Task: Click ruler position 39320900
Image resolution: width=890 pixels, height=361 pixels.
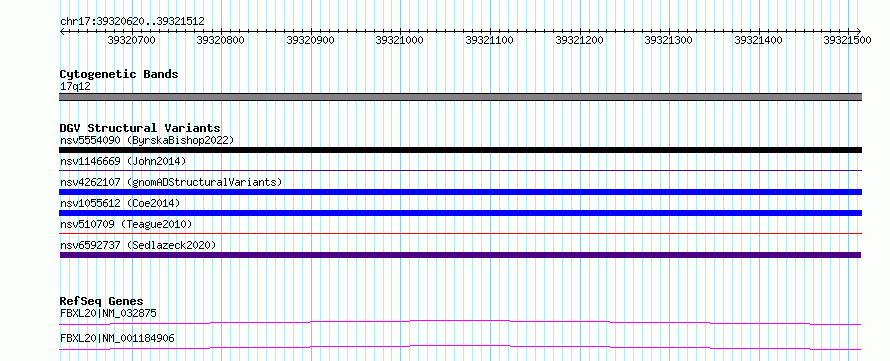Action: 310,40
